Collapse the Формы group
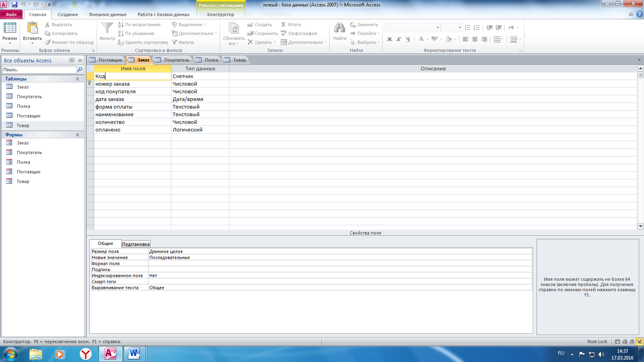Image resolution: width=644 pixels, height=362 pixels. [x=77, y=135]
